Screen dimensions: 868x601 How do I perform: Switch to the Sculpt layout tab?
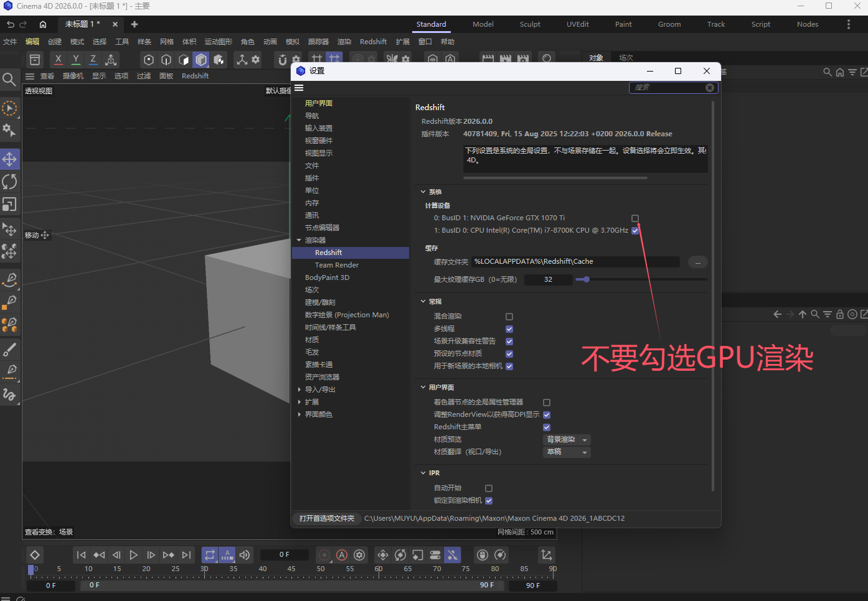pyautogui.click(x=530, y=24)
